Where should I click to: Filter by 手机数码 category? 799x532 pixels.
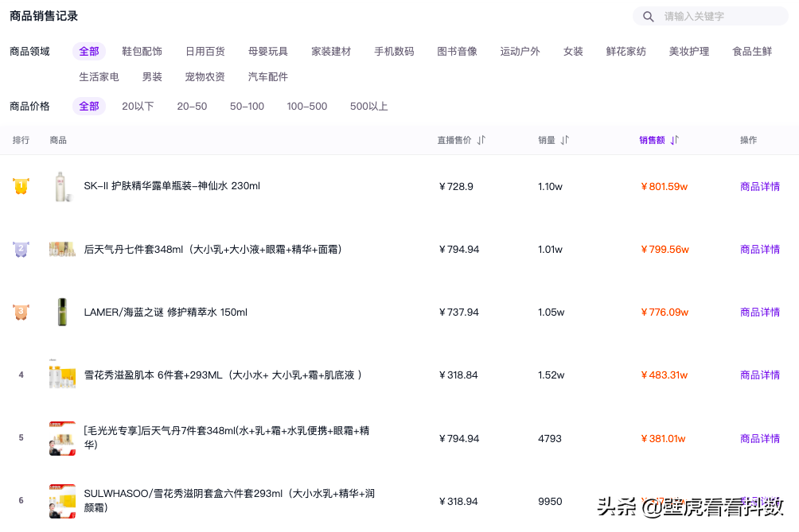(395, 51)
